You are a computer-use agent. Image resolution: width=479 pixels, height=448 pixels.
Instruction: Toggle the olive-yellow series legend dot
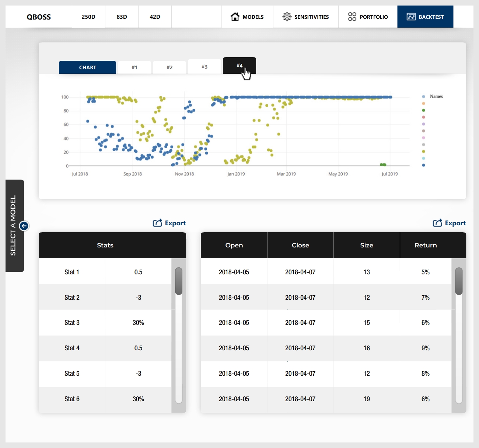[423, 152]
